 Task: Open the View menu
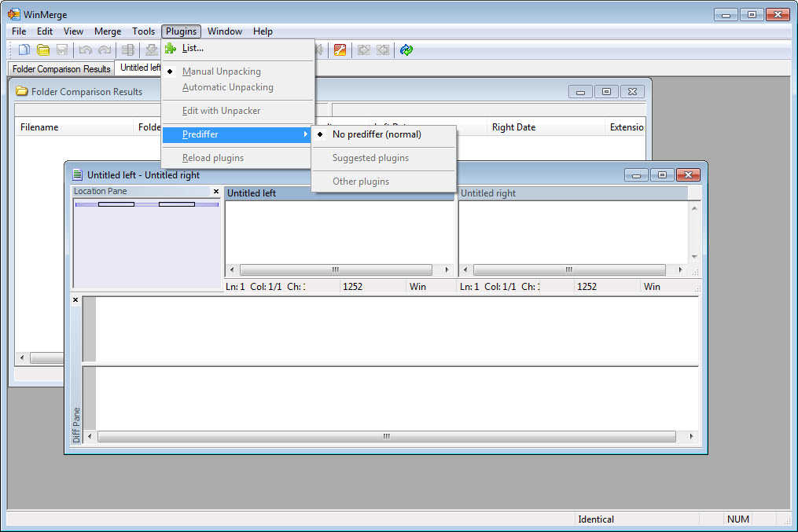click(x=73, y=31)
